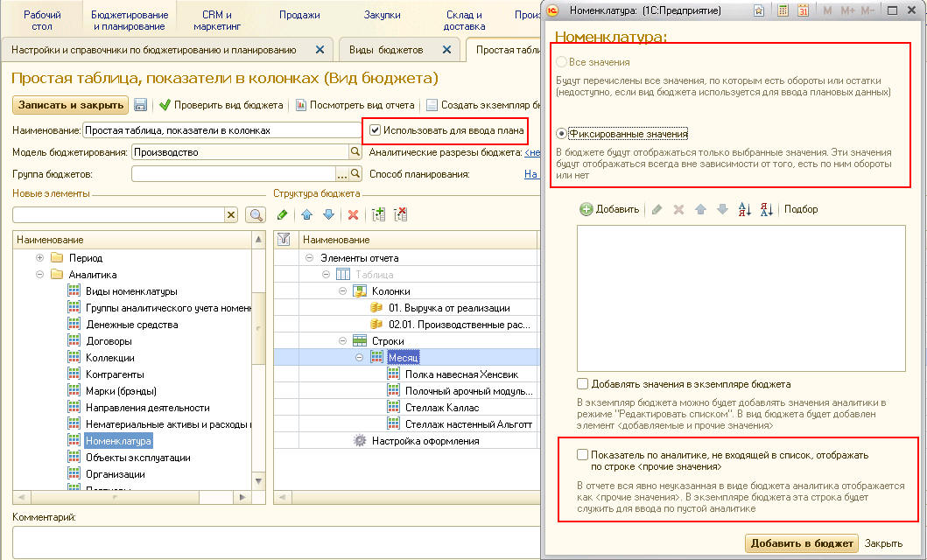Switch to Виды бюджетов tab
Screen dimensions: 927x560
386,50
